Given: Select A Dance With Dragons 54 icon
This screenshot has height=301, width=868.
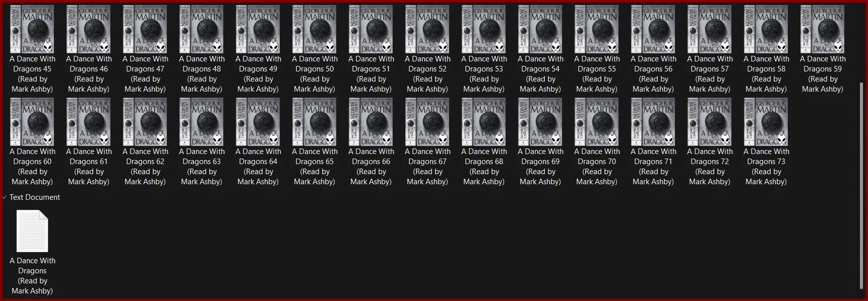Looking at the screenshot, I should click(x=540, y=30).
